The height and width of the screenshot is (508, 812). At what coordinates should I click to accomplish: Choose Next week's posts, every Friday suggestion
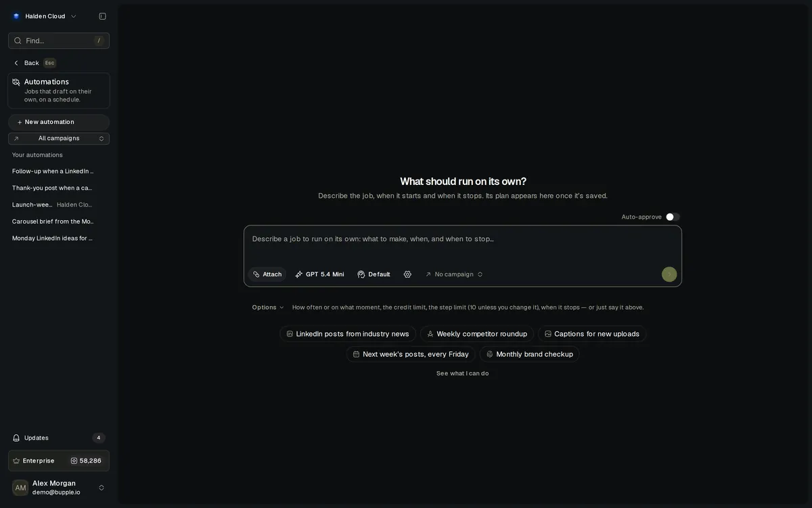[x=411, y=354]
